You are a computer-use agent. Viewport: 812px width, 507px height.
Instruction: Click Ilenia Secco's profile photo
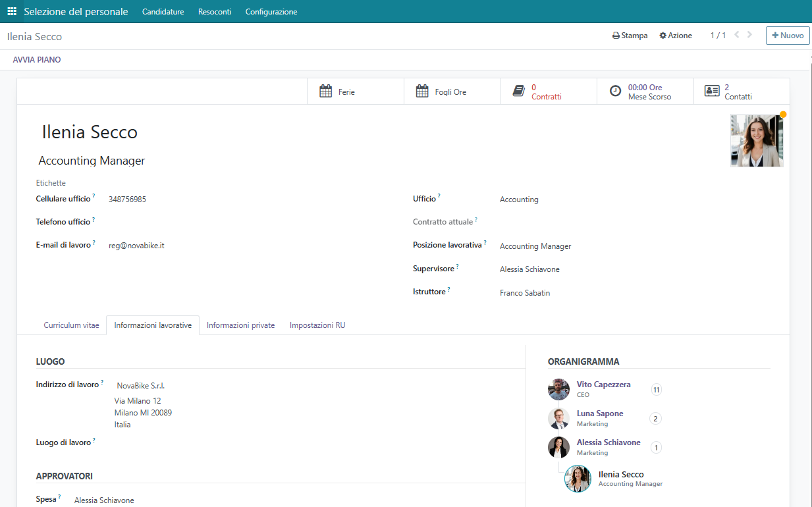(x=757, y=141)
